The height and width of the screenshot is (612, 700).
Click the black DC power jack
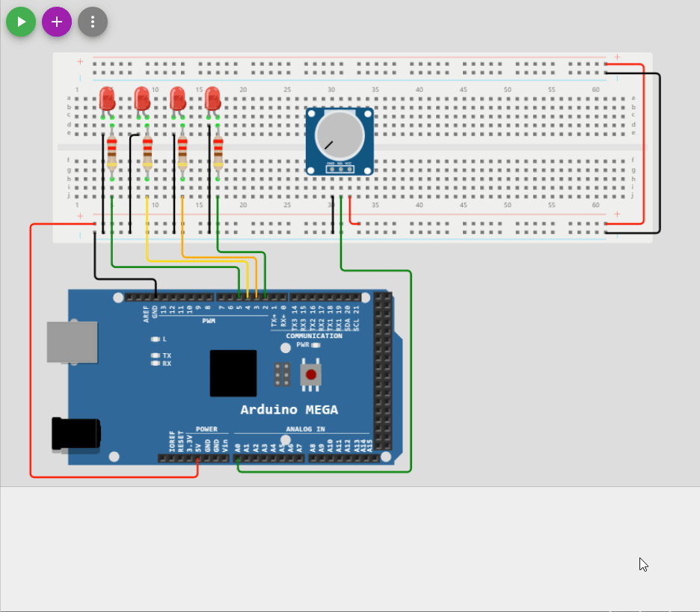click(75, 434)
